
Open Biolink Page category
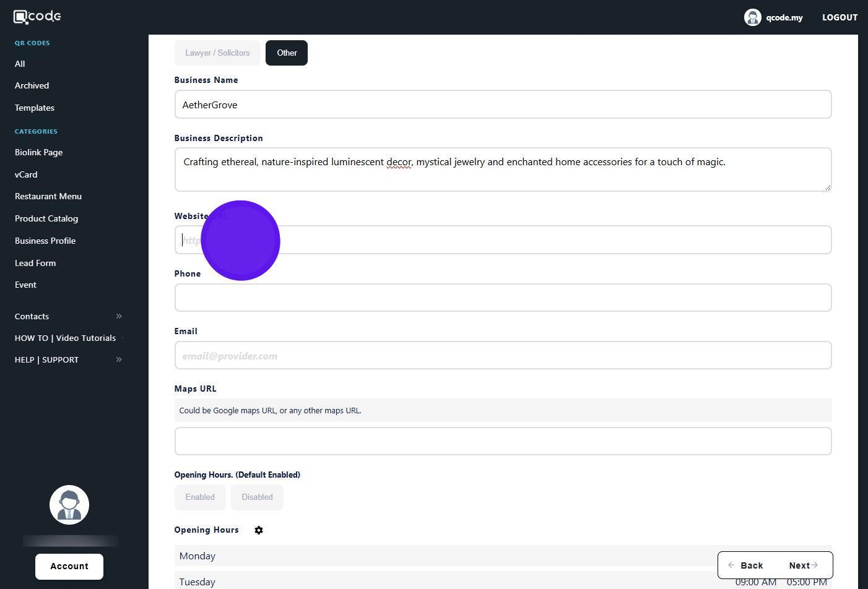coord(38,152)
